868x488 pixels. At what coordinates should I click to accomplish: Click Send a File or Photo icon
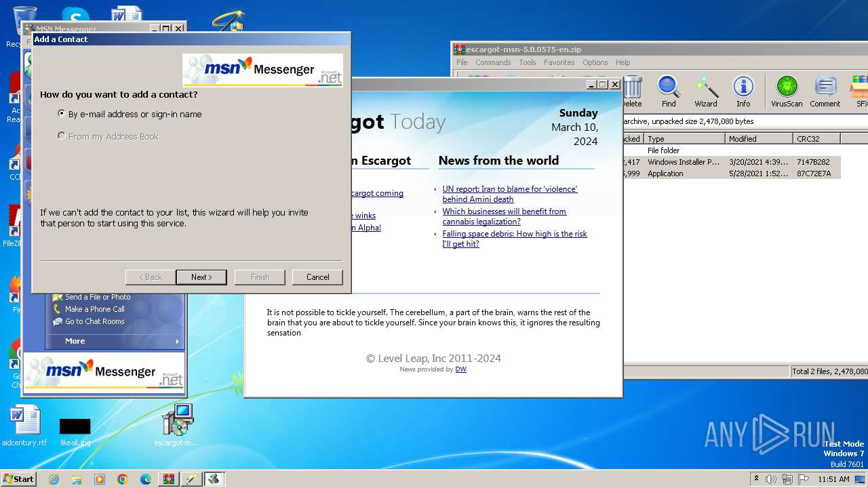tap(58, 297)
